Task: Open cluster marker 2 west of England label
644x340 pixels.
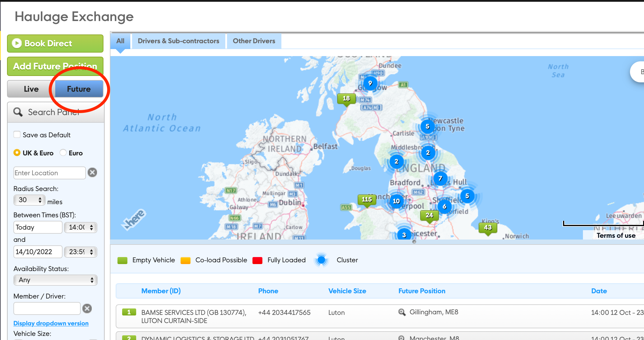Action: tap(397, 162)
